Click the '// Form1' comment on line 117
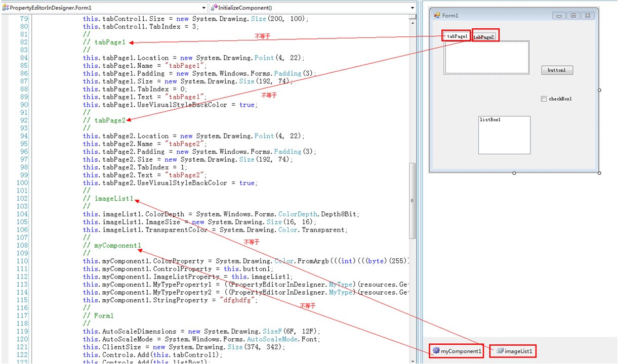This screenshot has height=364, width=618. (98, 316)
